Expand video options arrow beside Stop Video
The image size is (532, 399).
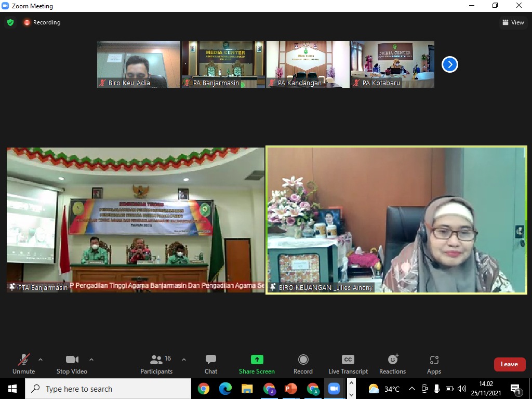pyautogui.click(x=91, y=360)
